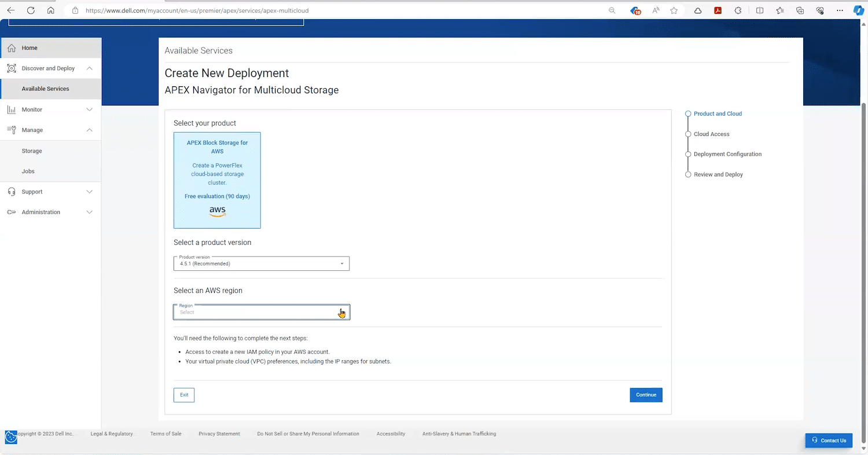Viewport: 868px width, 455px height.
Task: Click the cloud icon in the browser toolbar
Action: click(698, 10)
